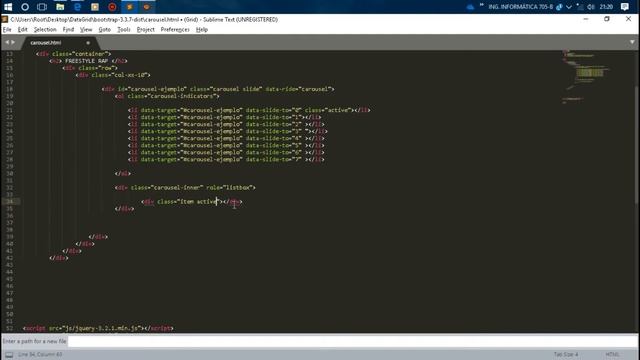The height and width of the screenshot is (360, 640).
Task: Open the volume control tray icon
Action: click(591, 7)
